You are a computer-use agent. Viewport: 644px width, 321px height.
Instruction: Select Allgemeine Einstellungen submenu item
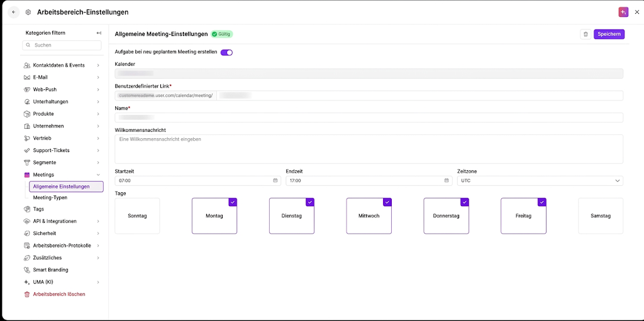point(66,187)
